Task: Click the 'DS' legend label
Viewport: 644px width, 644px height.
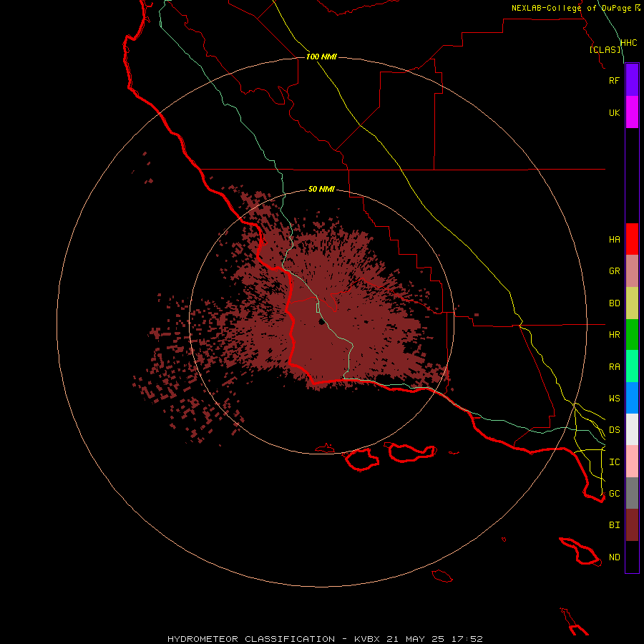Action: click(x=614, y=430)
